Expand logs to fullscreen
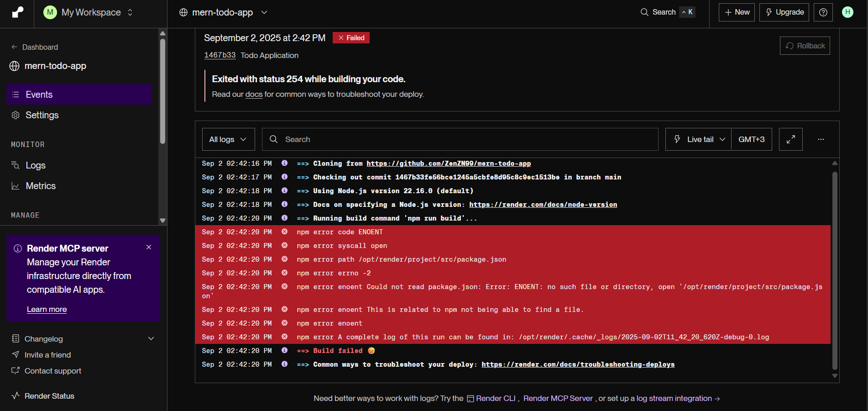Screen dimensions: 868x411 pos(791,139)
